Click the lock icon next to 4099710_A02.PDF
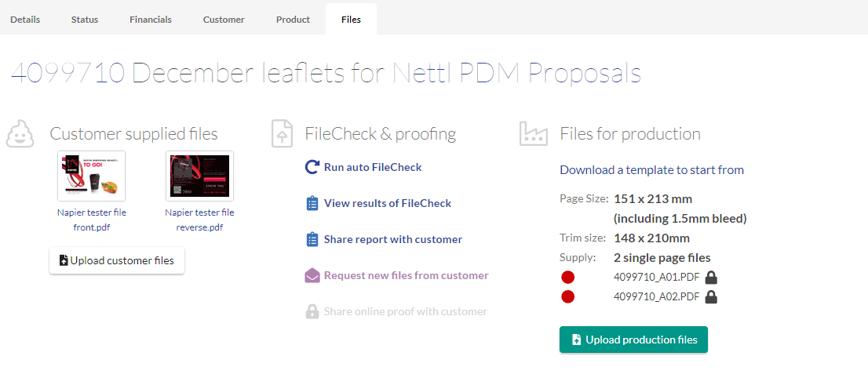 click(x=712, y=298)
